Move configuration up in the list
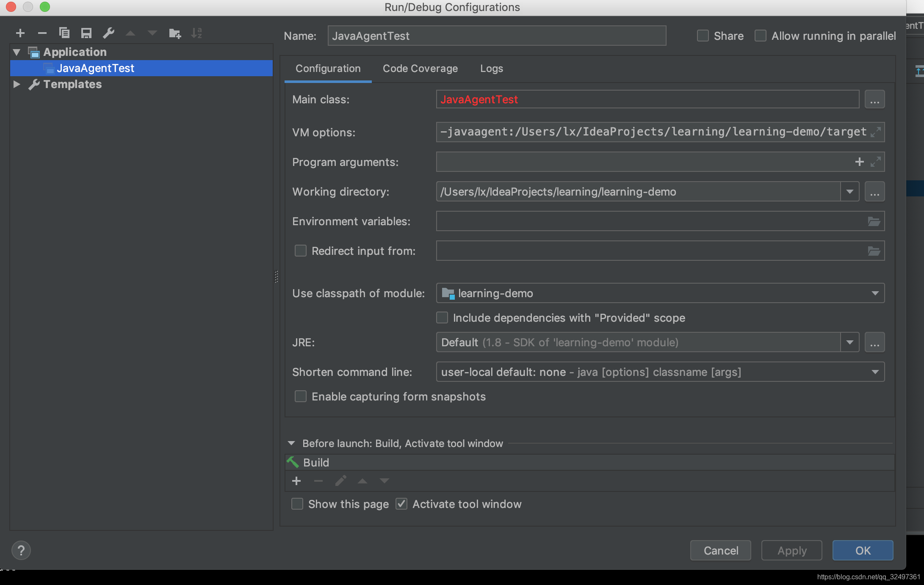 pyautogui.click(x=130, y=33)
